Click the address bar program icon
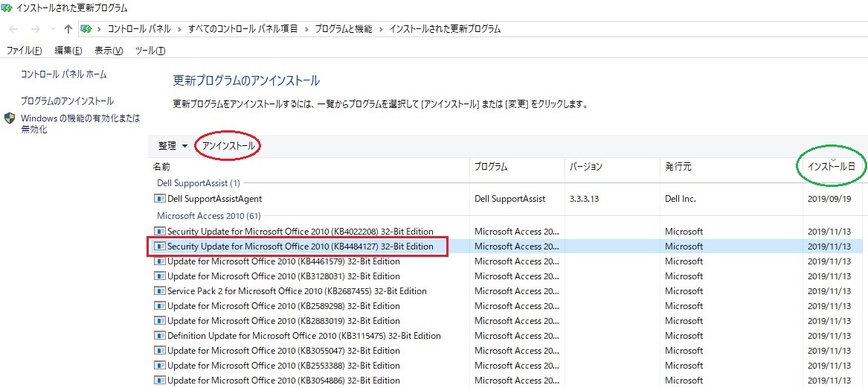This screenshot has height=388, width=868. tap(86, 29)
